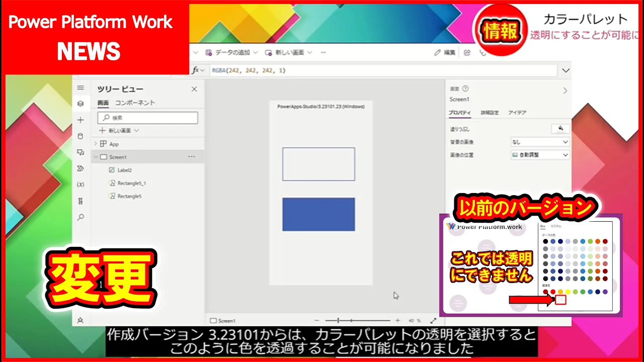
Task: Click the Screen1 breadcrumb in status bar
Action: pos(222,320)
